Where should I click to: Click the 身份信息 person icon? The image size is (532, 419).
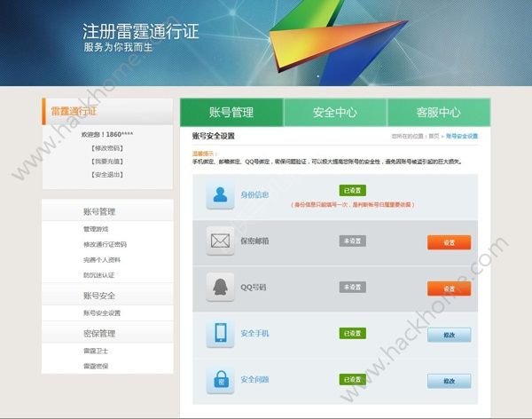coord(220,194)
